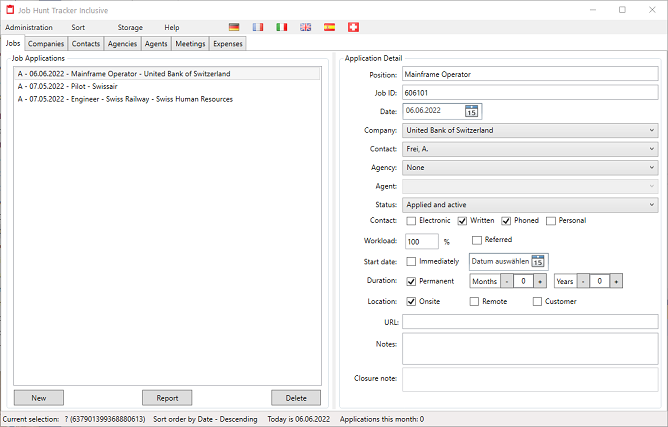Select the Mainframe Operator application row
The height and width of the screenshot is (427, 668).
click(167, 74)
